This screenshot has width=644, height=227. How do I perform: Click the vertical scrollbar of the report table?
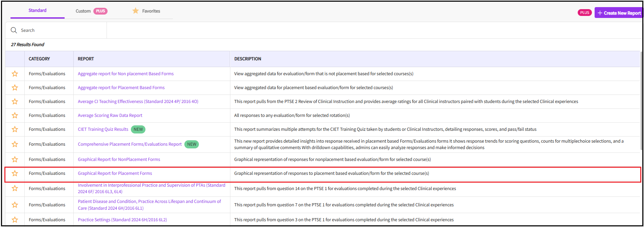point(642,102)
